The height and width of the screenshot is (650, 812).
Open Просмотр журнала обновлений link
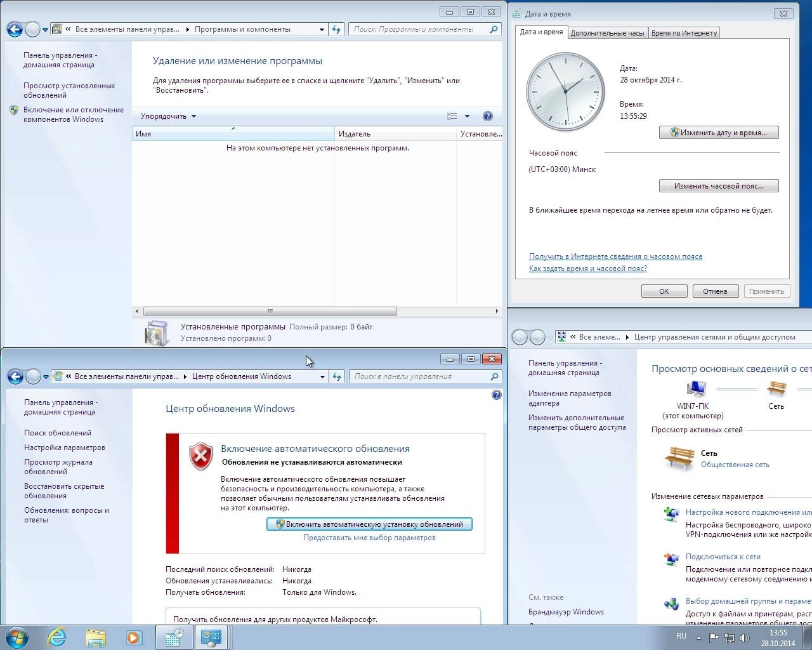pos(58,467)
